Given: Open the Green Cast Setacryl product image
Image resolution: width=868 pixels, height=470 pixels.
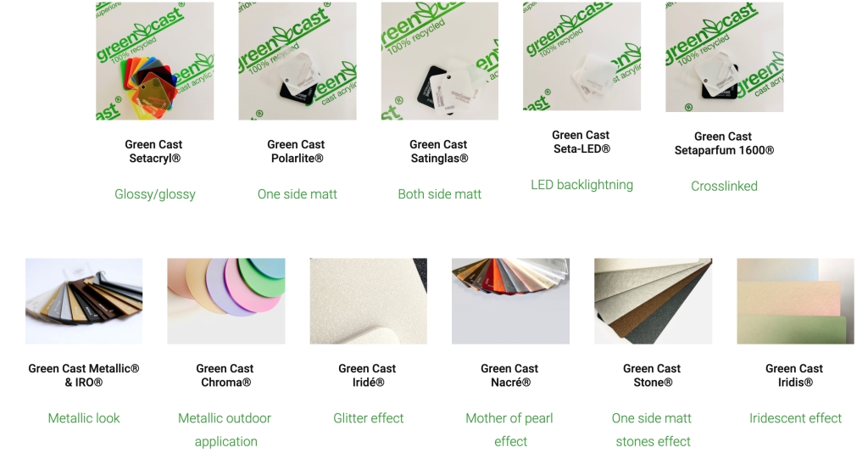Looking at the screenshot, I should pyautogui.click(x=155, y=60).
